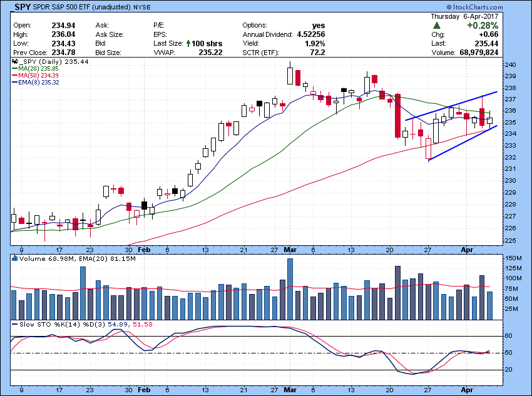The width and height of the screenshot is (532, 396).
Task: Select the Chg value +0.66
Action: tap(489, 34)
